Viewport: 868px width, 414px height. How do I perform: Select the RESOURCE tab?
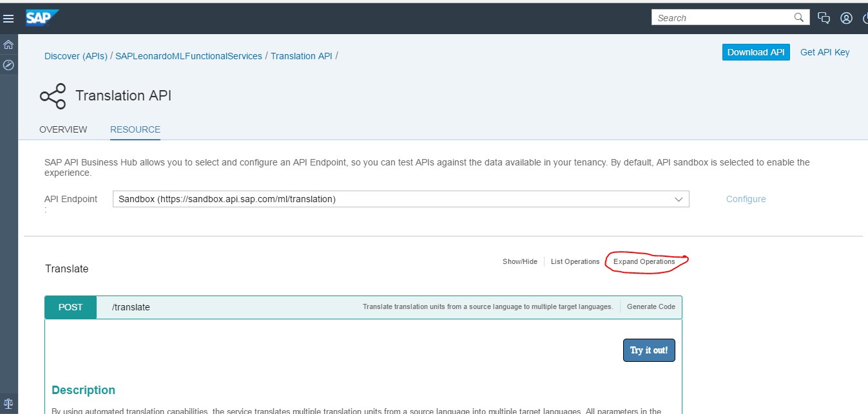click(135, 129)
